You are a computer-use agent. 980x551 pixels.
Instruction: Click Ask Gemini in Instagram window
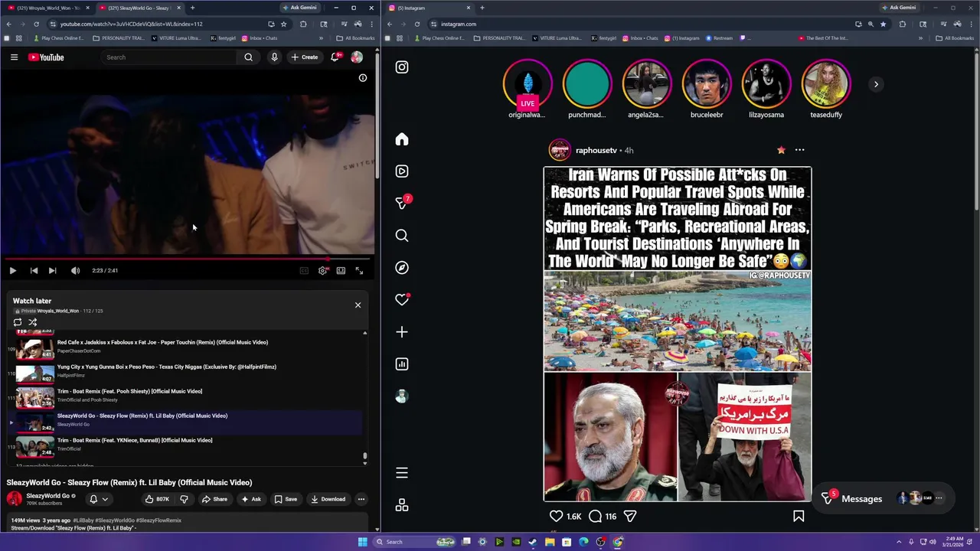point(899,8)
